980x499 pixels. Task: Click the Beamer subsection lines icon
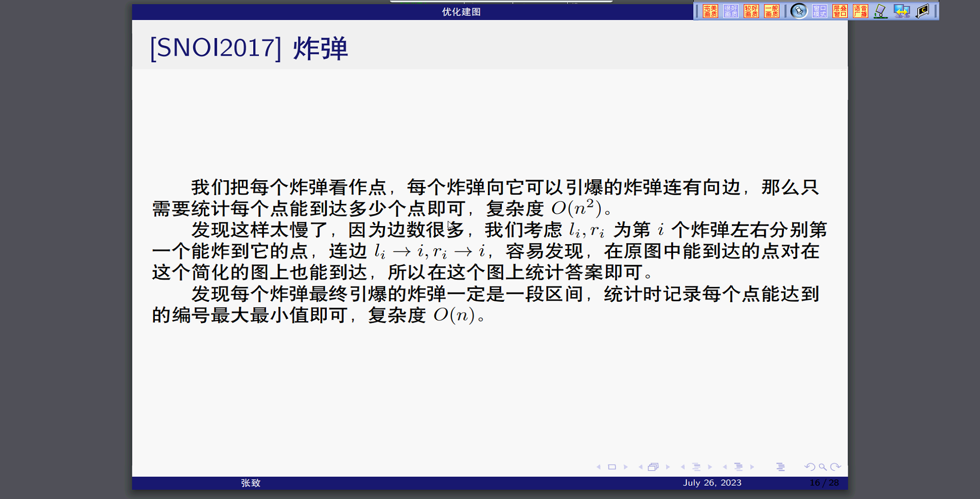click(696, 467)
